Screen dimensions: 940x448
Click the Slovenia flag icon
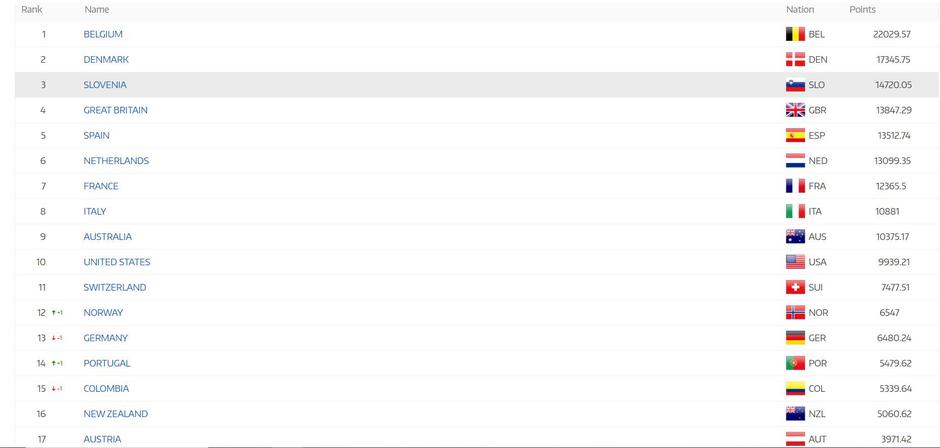click(795, 85)
